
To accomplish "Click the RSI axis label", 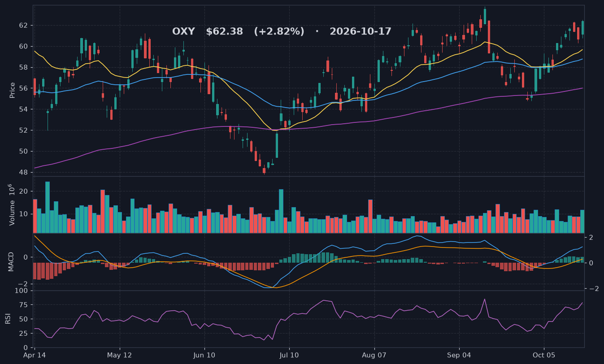I will [x=8, y=319].
